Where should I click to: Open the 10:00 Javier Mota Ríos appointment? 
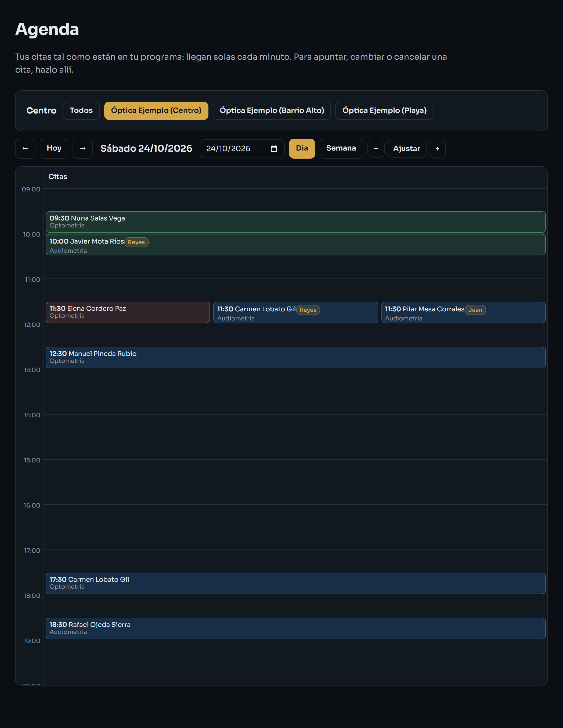click(295, 245)
